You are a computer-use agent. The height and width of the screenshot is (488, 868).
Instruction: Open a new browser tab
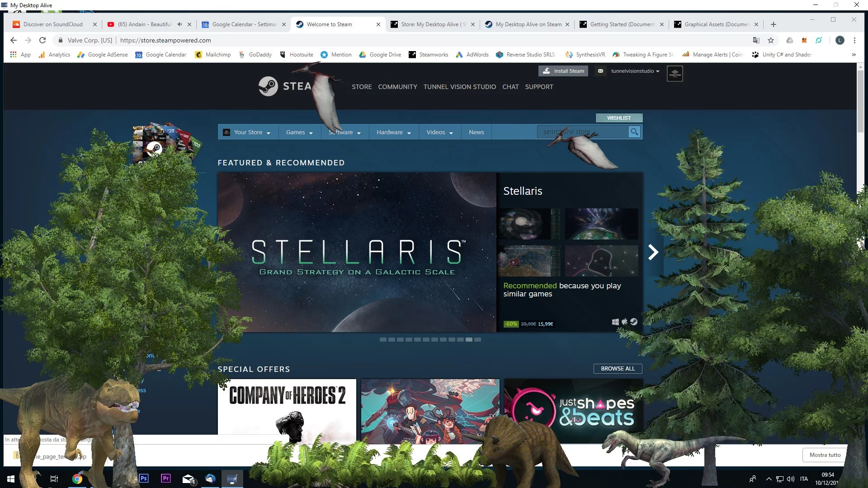click(x=774, y=24)
